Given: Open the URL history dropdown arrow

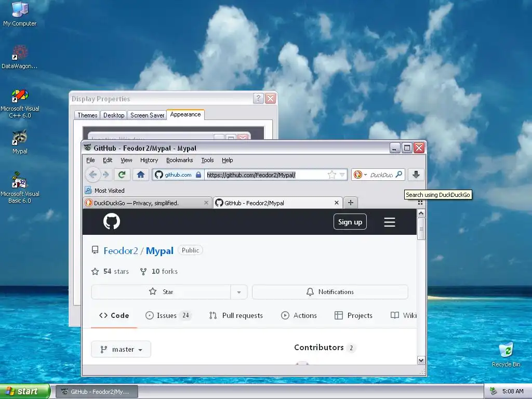Looking at the screenshot, I should (342, 175).
